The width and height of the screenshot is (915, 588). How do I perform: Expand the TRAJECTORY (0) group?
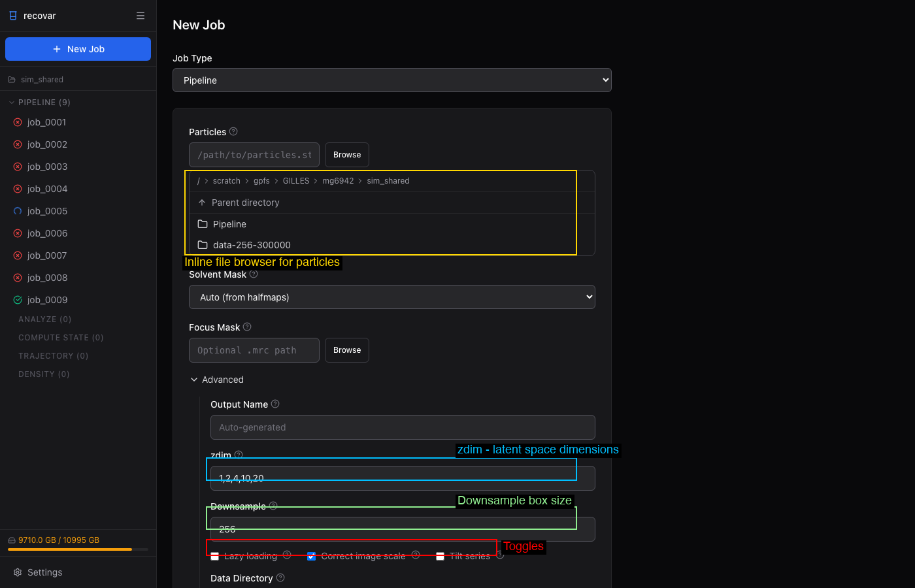[x=54, y=356]
